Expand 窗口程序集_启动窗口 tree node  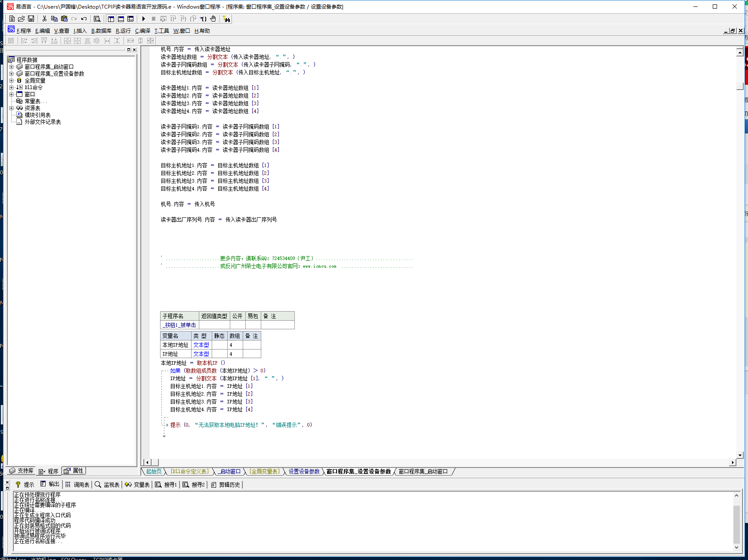coord(12,67)
